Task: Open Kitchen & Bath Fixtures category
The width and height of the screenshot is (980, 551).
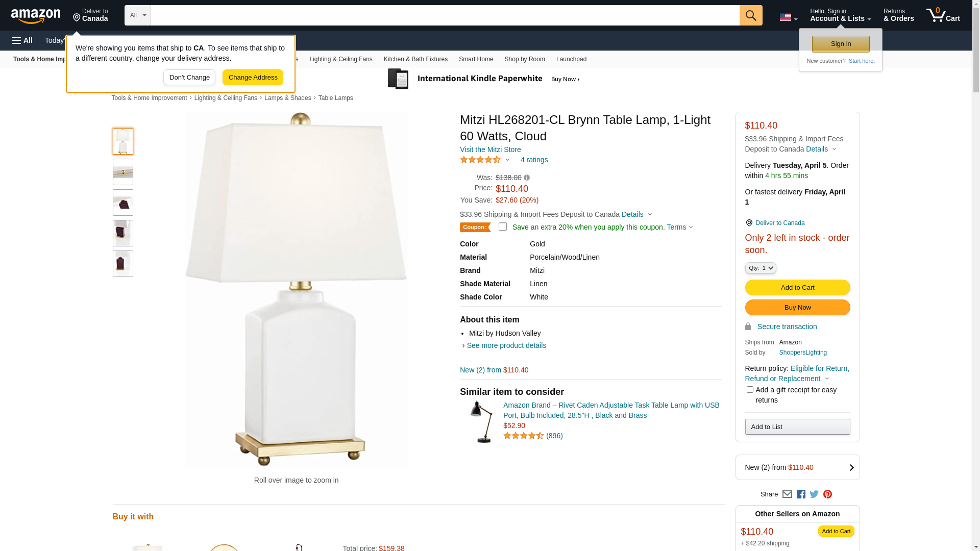Action: click(415, 59)
